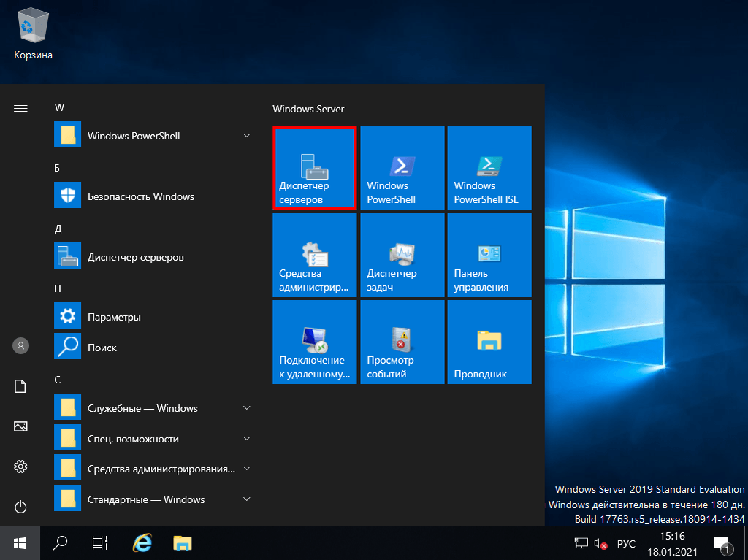
Task: Open the Панель управления tile
Action: [489, 256]
